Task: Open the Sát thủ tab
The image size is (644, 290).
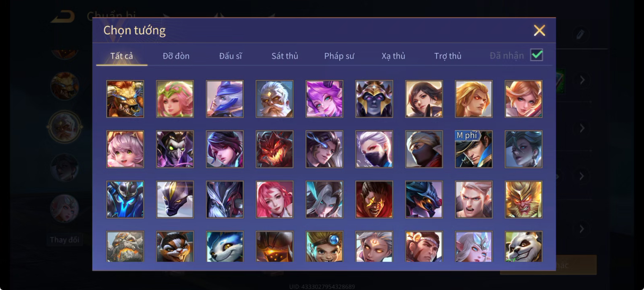Action: pyautogui.click(x=284, y=56)
